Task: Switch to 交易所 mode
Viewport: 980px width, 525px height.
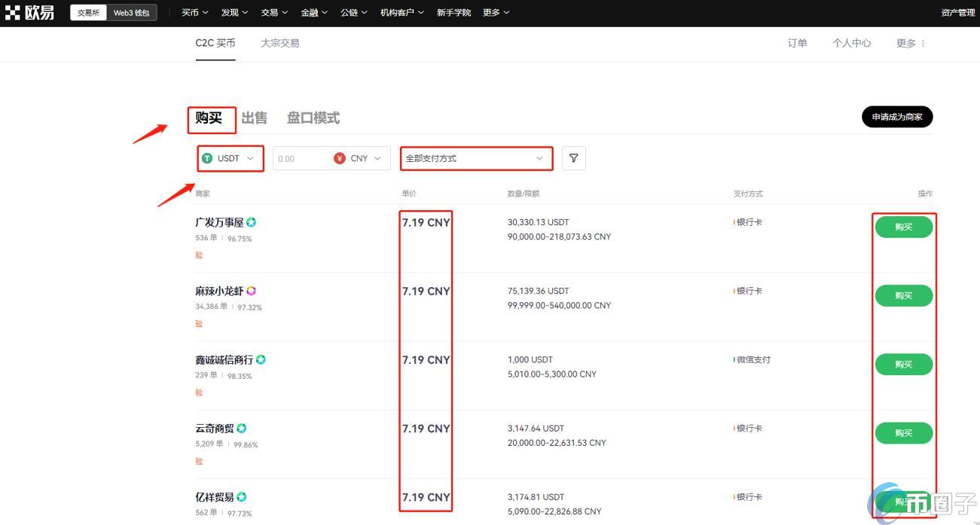Action: 88,12
